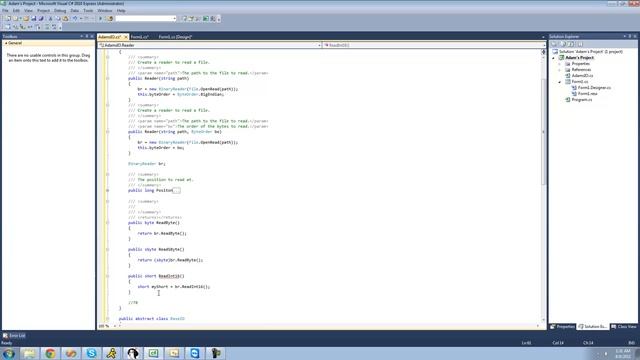Open the AIM taskbar icon

point(112,353)
